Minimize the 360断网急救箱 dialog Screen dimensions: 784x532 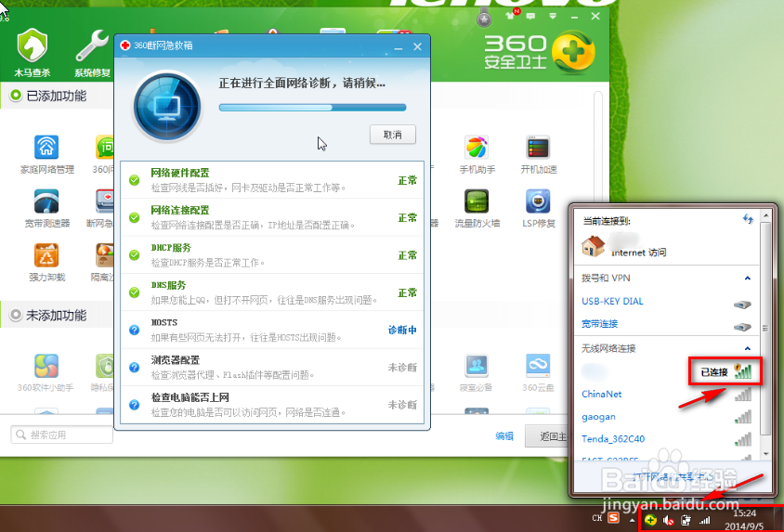pos(399,47)
